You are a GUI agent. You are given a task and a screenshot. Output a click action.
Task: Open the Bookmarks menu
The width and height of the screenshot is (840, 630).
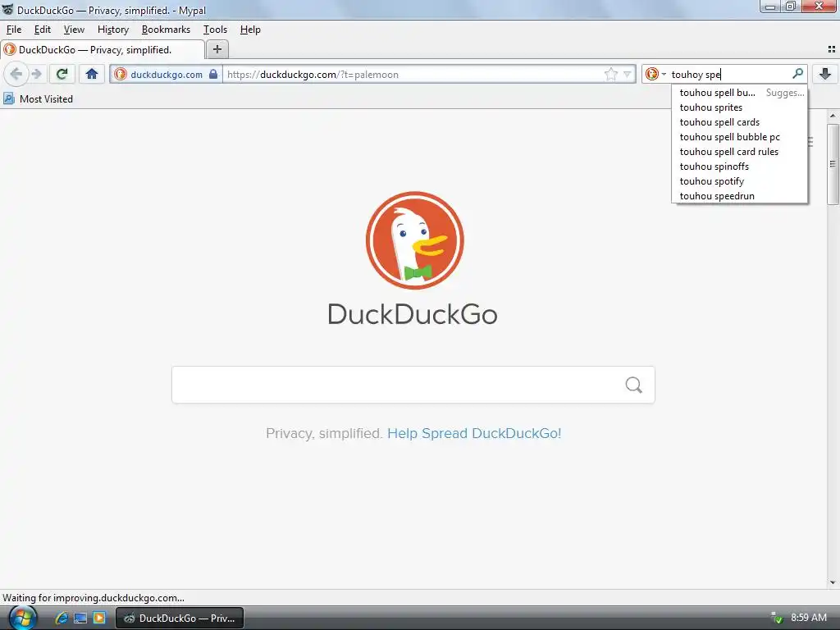pyautogui.click(x=166, y=30)
